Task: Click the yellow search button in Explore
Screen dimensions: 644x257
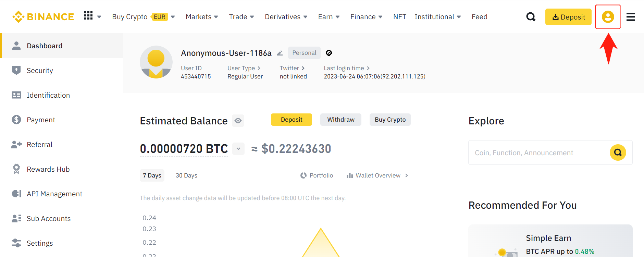Action: click(618, 152)
